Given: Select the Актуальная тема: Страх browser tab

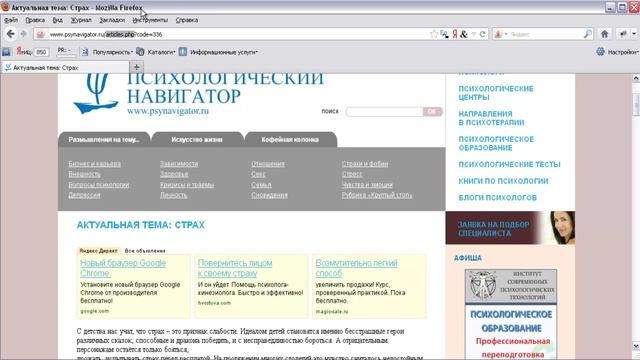Looking at the screenshot, I should pyautogui.click(x=65, y=67).
